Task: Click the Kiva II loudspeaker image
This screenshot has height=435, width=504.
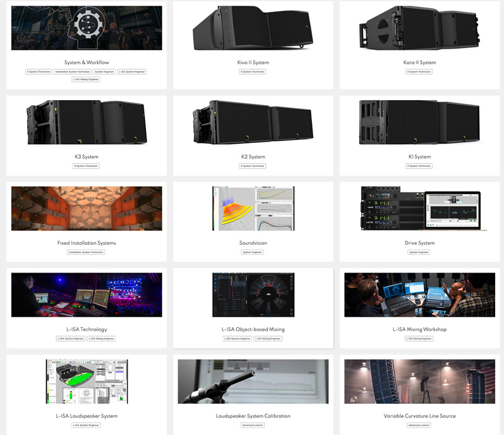Action: tap(253, 28)
